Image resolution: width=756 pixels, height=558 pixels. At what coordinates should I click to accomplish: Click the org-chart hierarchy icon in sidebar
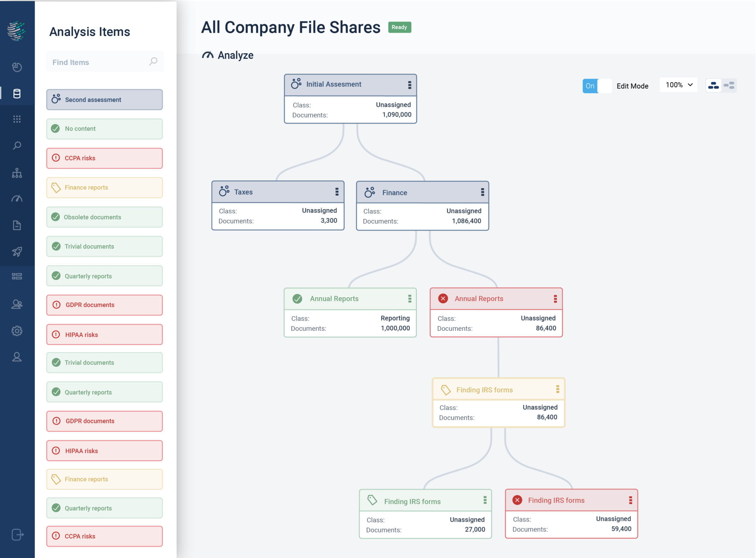point(17,172)
